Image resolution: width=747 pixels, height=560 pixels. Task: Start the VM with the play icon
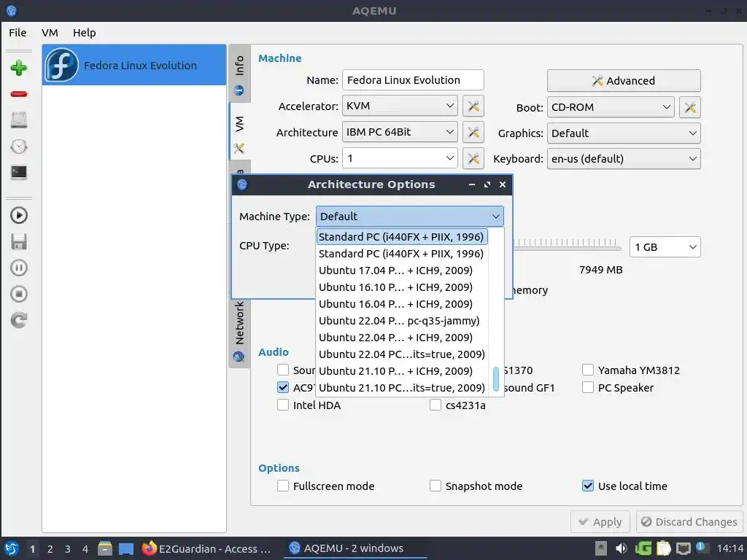tap(18, 215)
